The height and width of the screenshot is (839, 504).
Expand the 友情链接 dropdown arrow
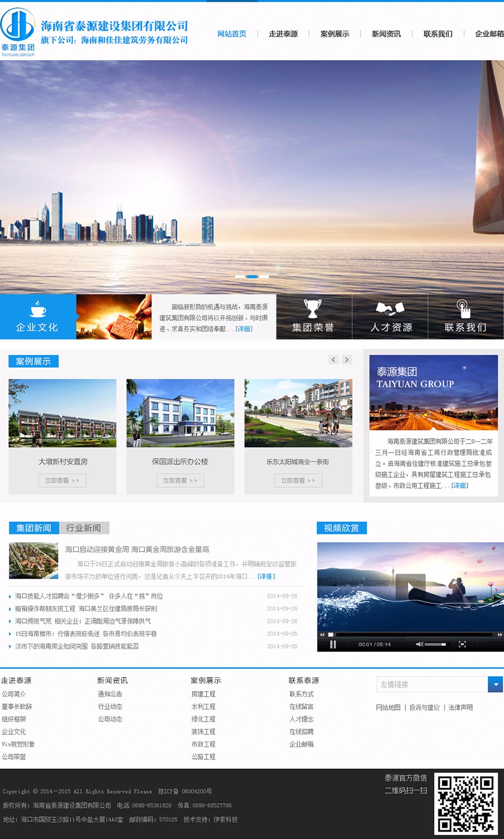pos(495,684)
